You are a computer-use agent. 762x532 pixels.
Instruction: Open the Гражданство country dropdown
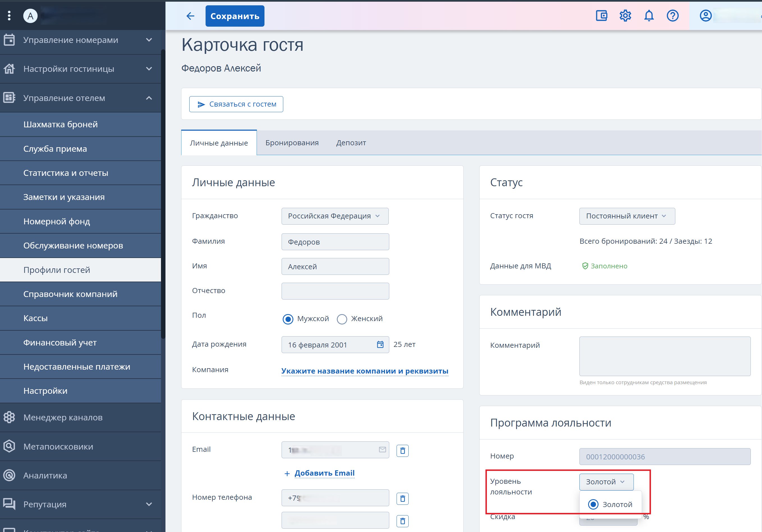(x=335, y=216)
